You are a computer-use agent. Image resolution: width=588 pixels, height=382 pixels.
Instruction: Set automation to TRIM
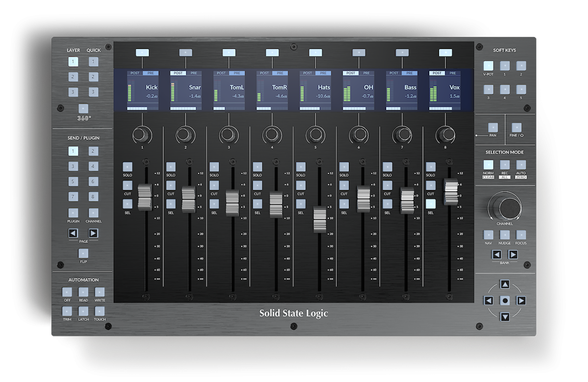(67, 311)
